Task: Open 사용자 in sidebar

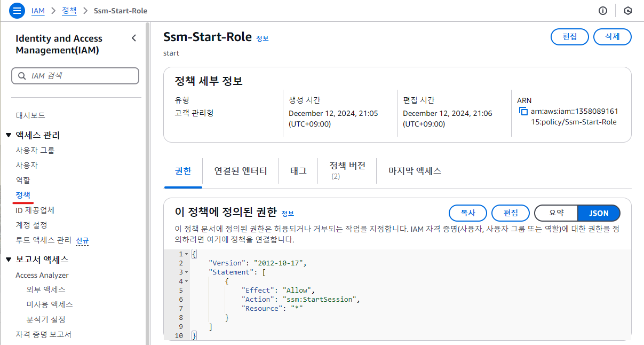Action: click(x=27, y=165)
